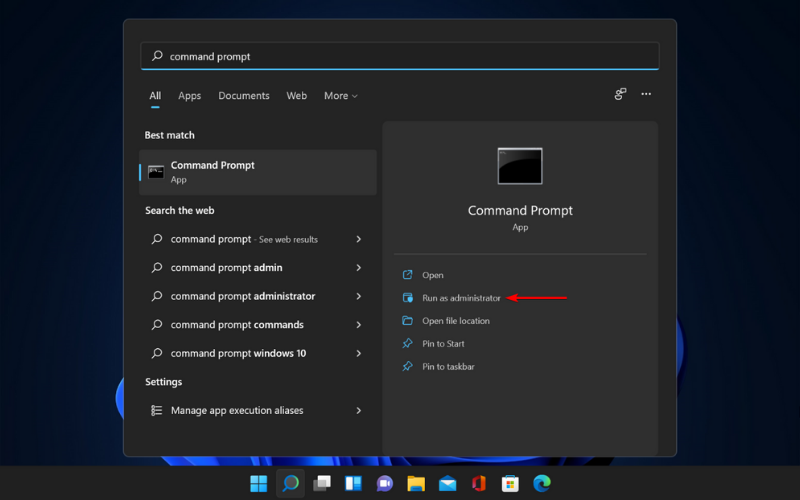Click the Command Prompt icon in Best match

156,172
